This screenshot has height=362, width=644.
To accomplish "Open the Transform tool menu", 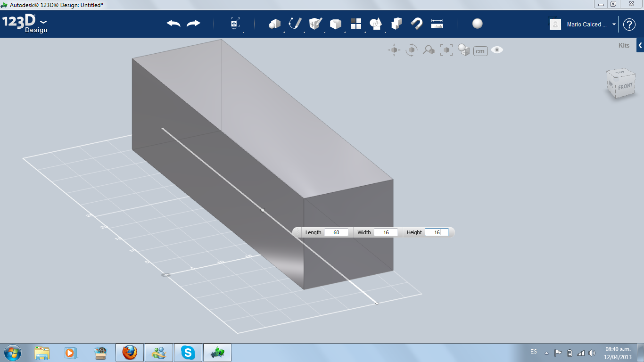I will click(235, 24).
